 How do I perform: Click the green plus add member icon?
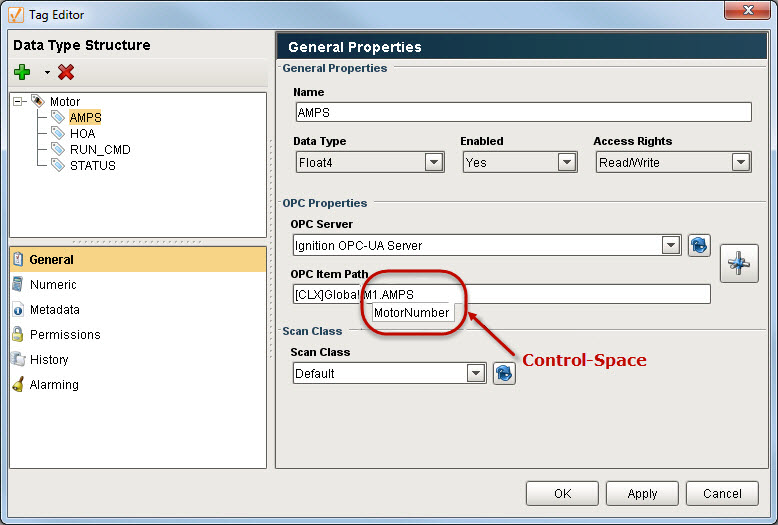coord(22,72)
